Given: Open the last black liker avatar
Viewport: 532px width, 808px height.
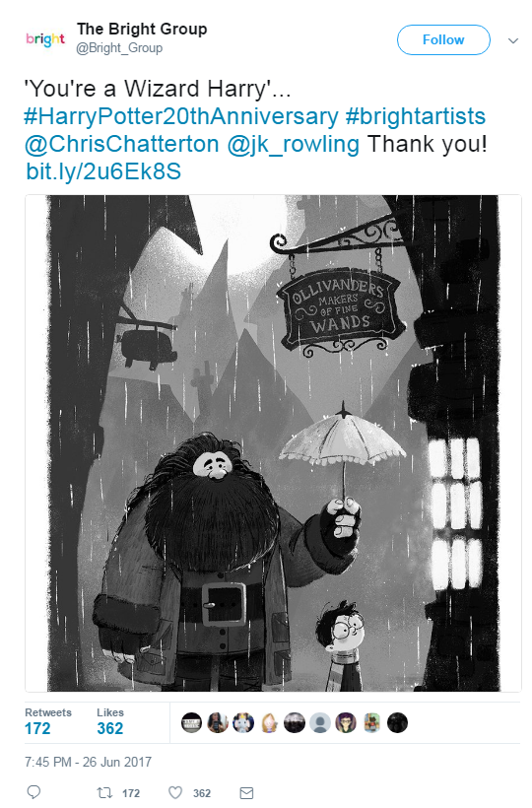Looking at the screenshot, I should (397, 723).
